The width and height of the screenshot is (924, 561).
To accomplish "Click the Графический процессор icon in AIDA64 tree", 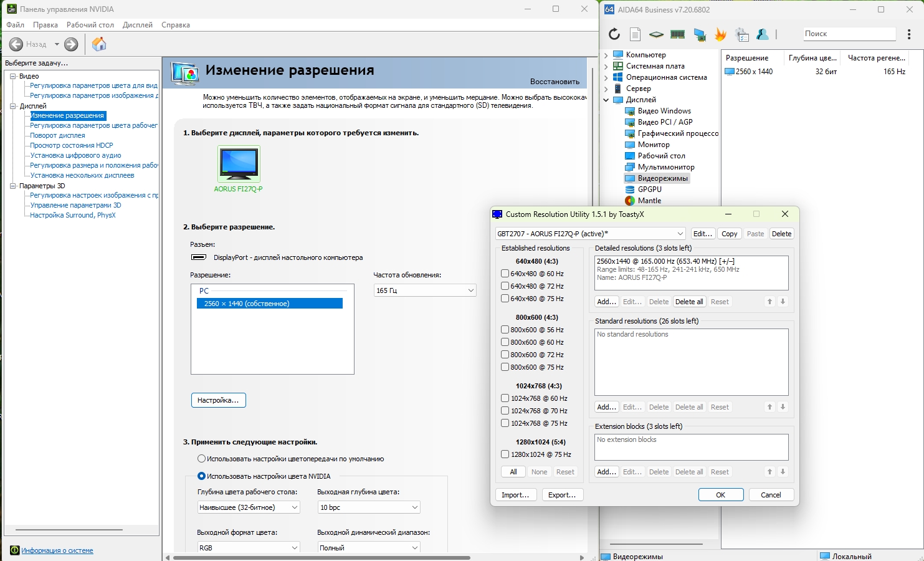I will 630,133.
